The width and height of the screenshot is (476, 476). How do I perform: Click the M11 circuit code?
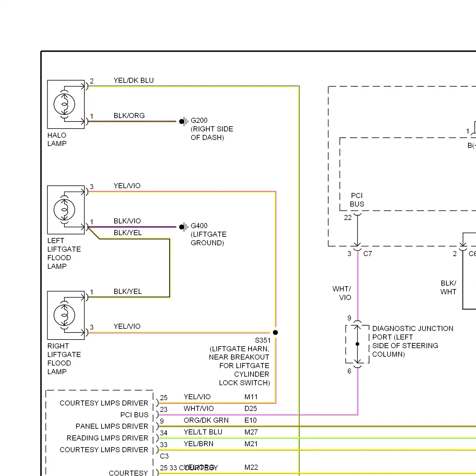pyautogui.click(x=251, y=397)
